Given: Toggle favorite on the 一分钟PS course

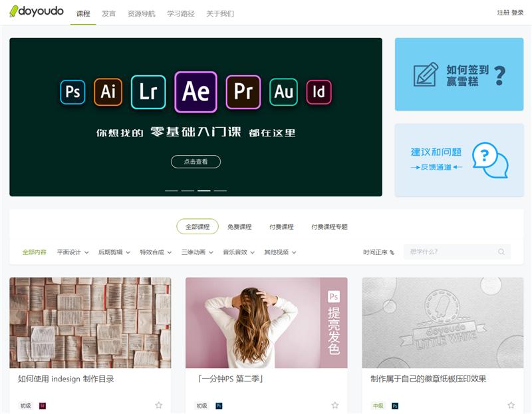Looking at the screenshot, I should pos(334,404).
